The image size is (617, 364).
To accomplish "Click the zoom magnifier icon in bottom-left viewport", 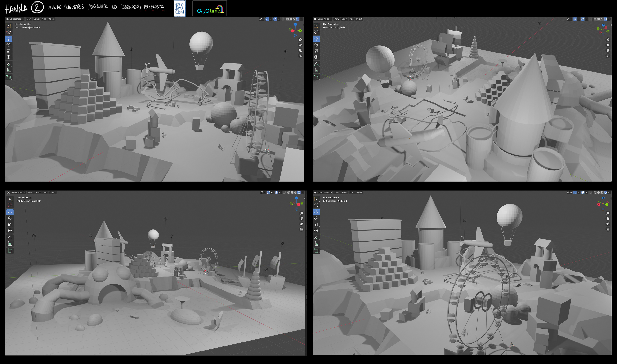I will click(301, 213).
